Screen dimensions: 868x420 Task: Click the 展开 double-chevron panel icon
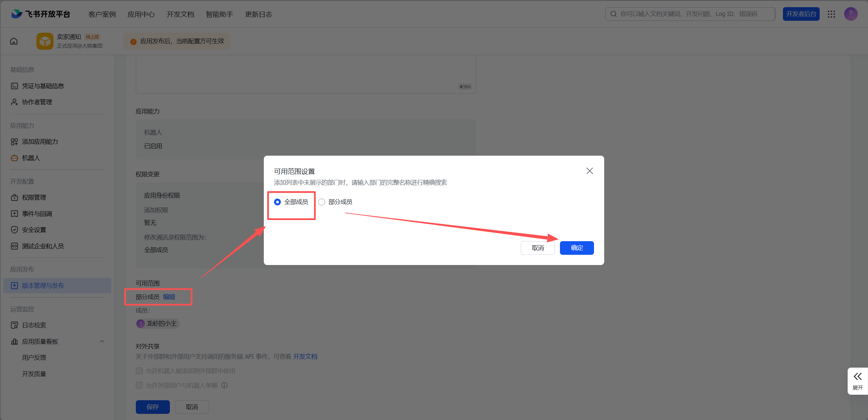[857, 376]
